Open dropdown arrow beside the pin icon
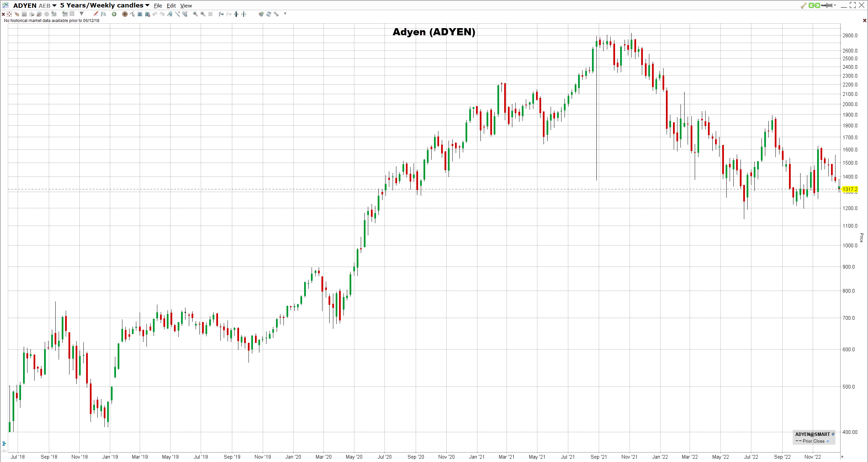The height and width of the screenshot is (462, 868). [x=835, y=5]
